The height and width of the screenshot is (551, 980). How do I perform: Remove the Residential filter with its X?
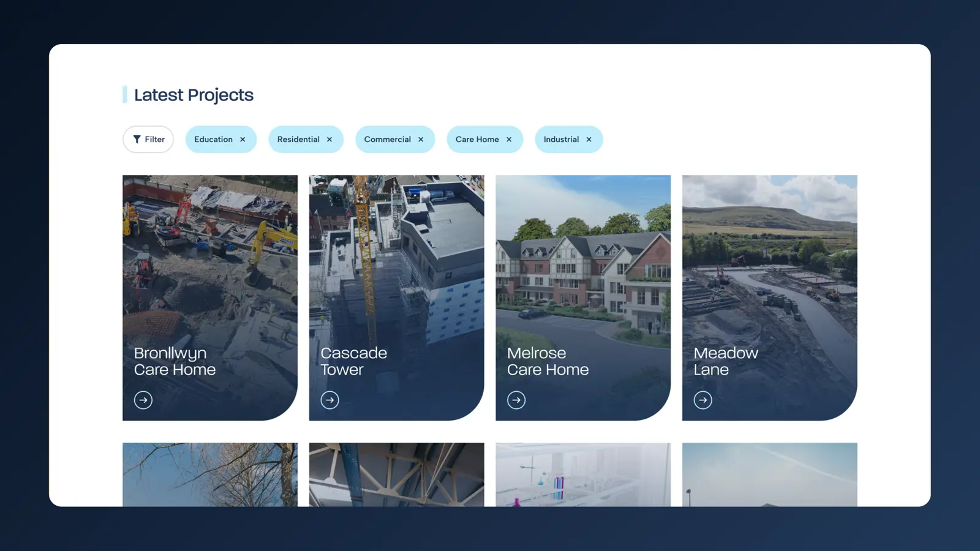[330, 140]
